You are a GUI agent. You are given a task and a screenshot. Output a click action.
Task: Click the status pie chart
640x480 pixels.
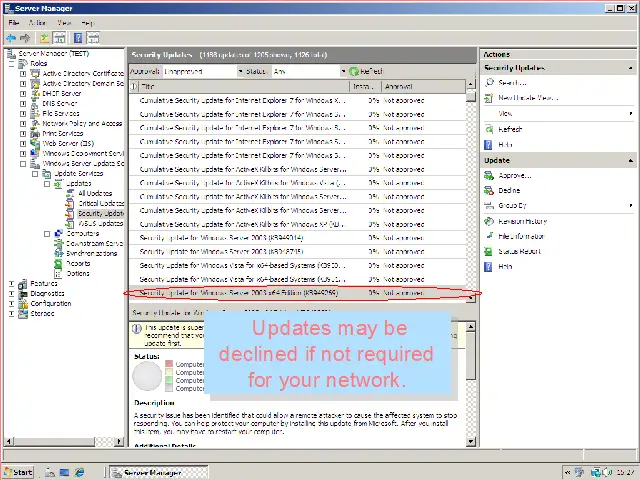[147, 376]
